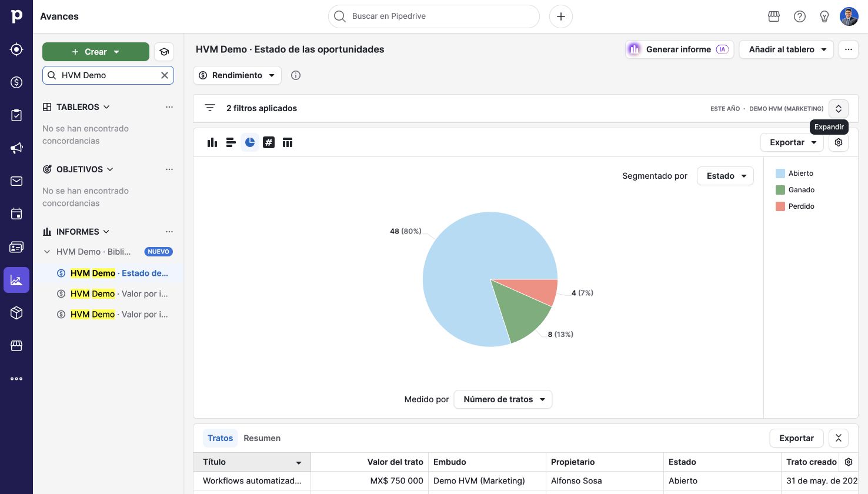Select column chart view
This screenshot has height=494, width=868.
[212, 142]
